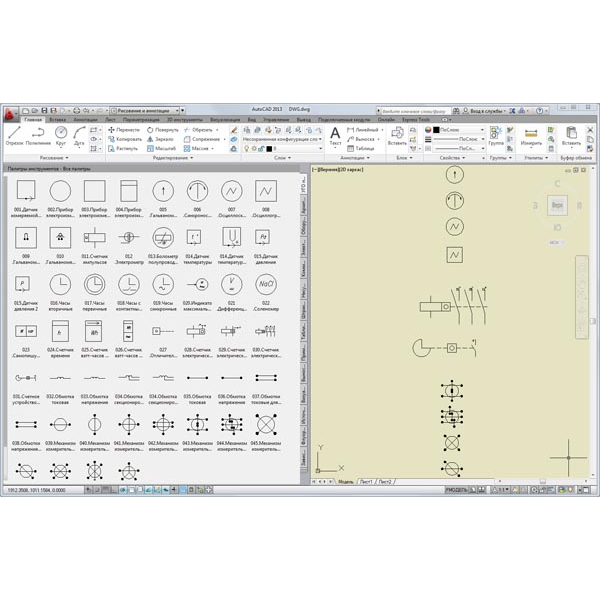The image size is (600, 600).
Task: Click the line weight icon in Свойства panel
Action: click(x=428, y=139)
